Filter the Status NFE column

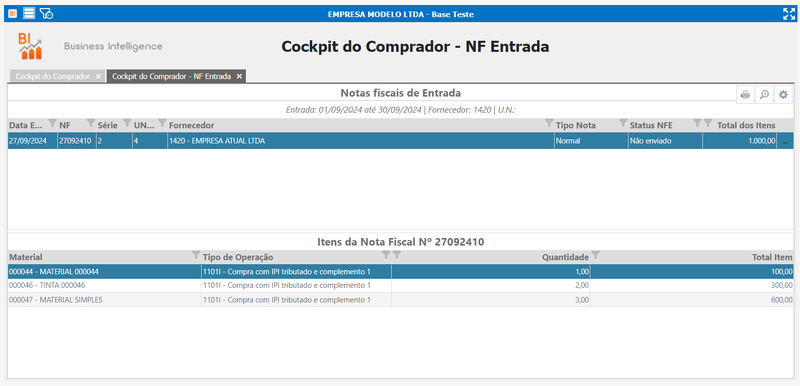(x=697, y=123)
